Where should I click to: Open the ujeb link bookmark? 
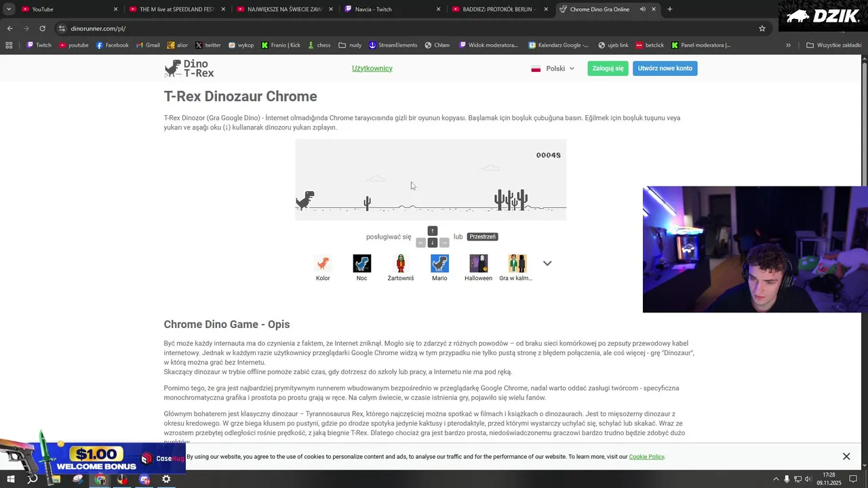click(614, 45)
